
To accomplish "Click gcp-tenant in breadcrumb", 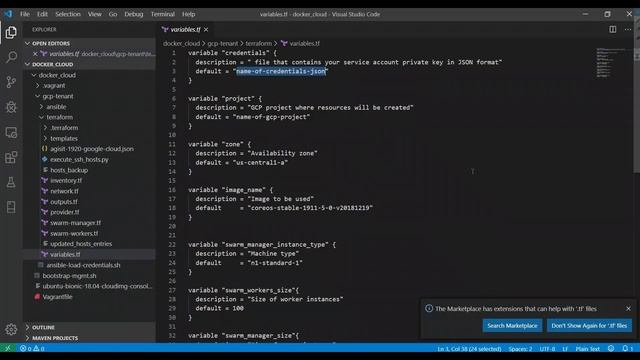I will click(222, 43).
